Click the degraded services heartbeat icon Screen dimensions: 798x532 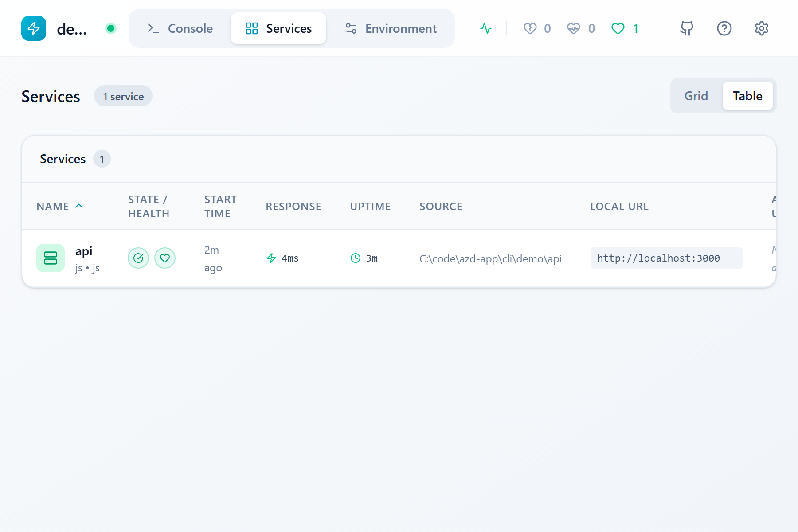[x=574, y=28]
